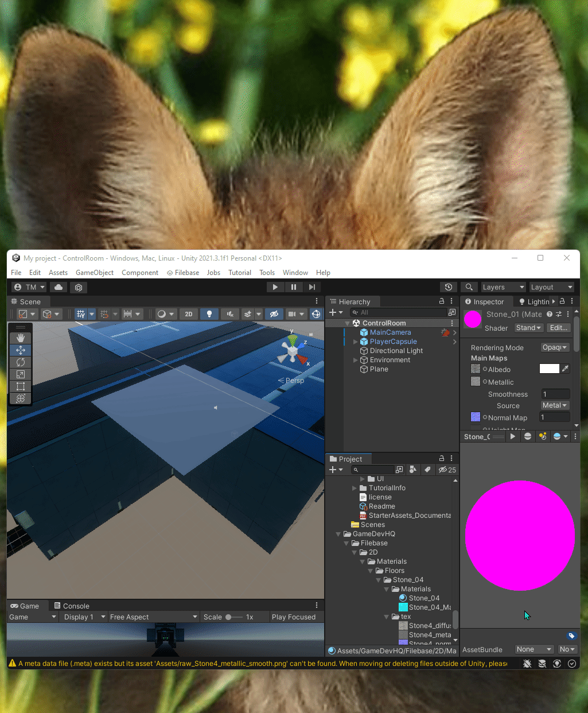Select the Move tool in the Scene toolbar
This screenshot has height=713, width=588.
21,350
